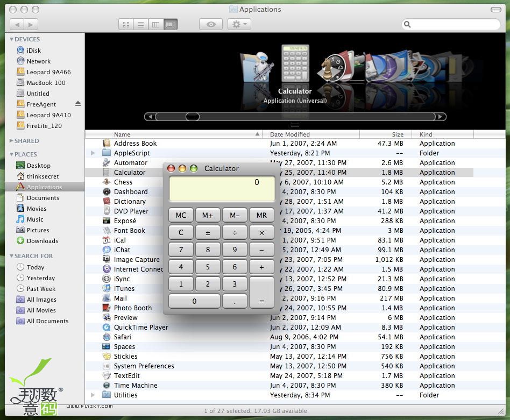Viewport: 510px width, 420px height.
Task: Click the equals key on Calculator
Action: pos(261,293)
